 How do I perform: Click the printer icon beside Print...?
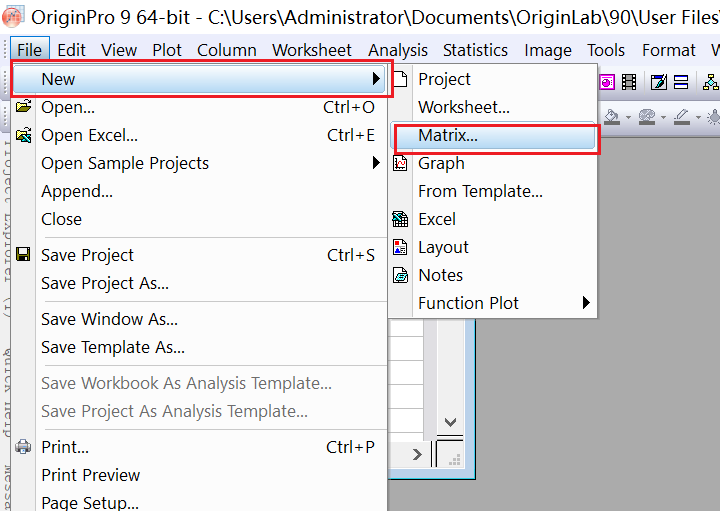click(x=23, y=446)
